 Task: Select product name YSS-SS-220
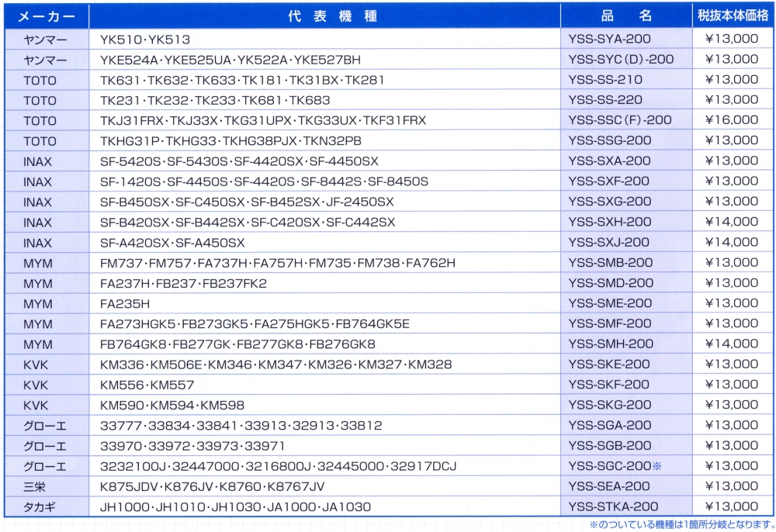tap(605, 100)
